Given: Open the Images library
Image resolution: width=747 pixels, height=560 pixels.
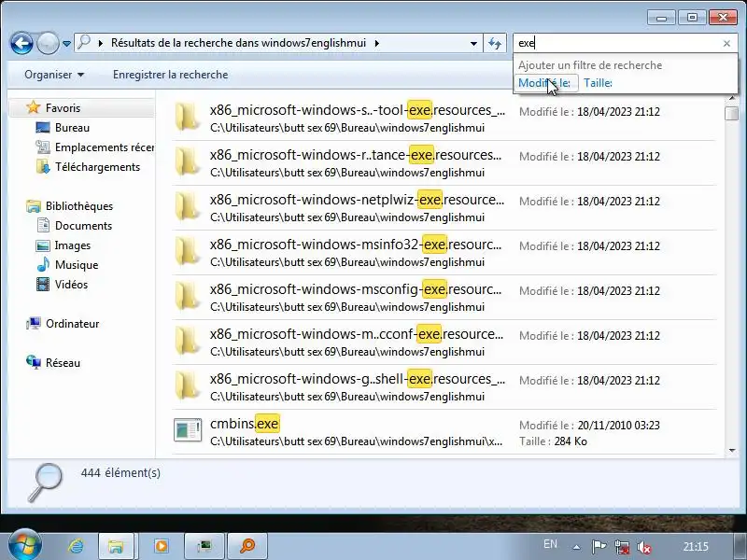Looking at the screenshot, I should coord(73,245).
